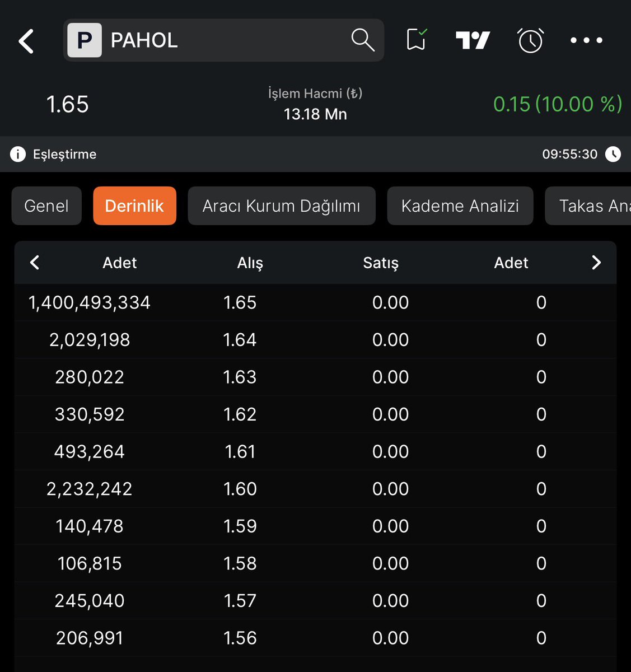Select the 1.60 bid price cell
Image resolution: width=631 pixels, height=672 pixels.
click(240, 489)
